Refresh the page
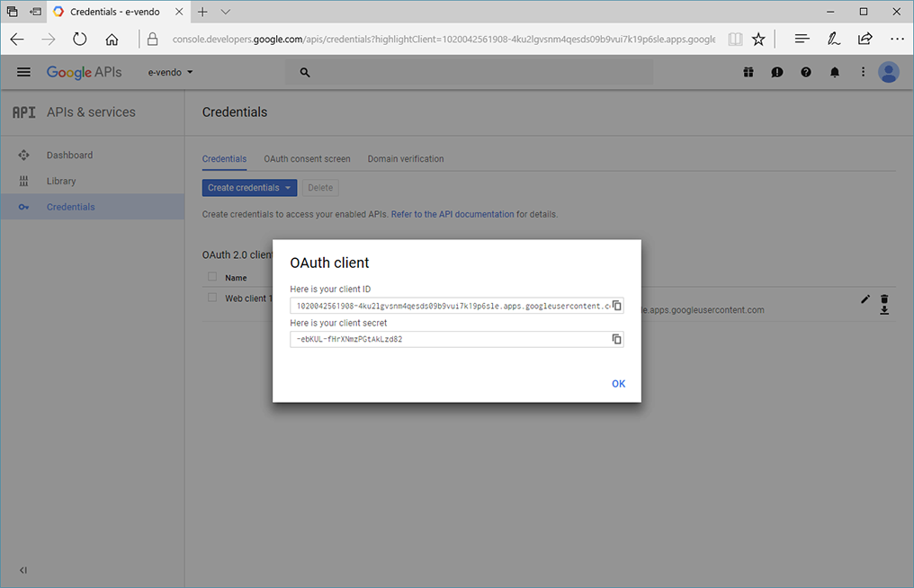 pyautogui.click(x=80, y=39)
